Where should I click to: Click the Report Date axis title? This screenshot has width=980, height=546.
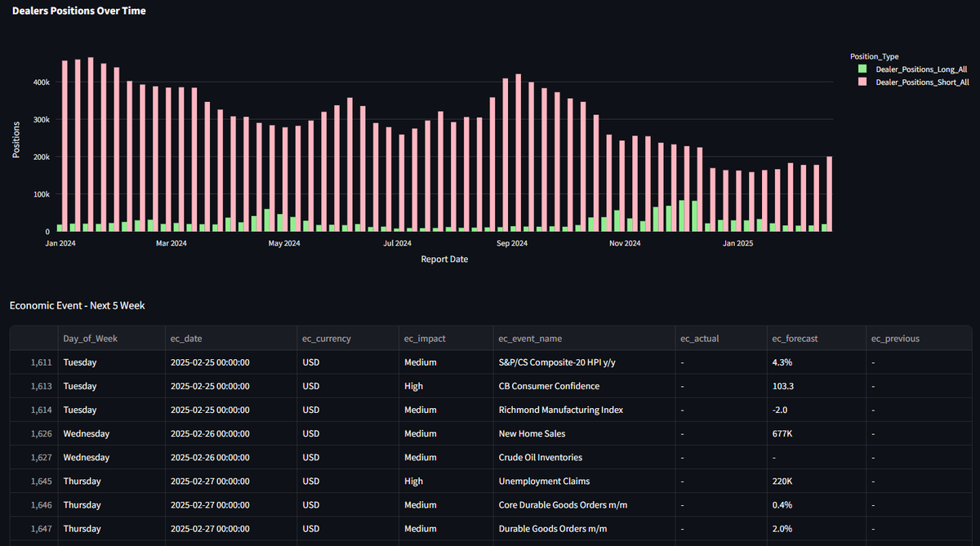pyautogui.click(x=444, y=259)
